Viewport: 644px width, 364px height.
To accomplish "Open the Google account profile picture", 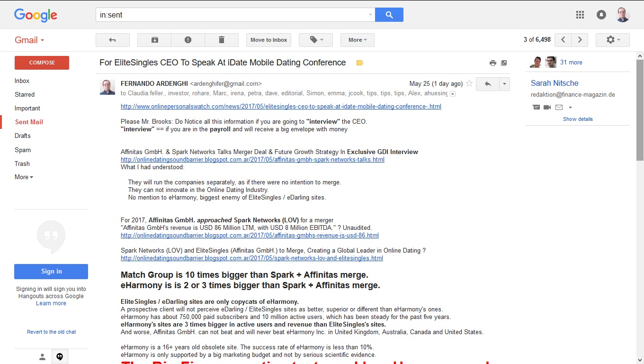I will click(623, 15).
